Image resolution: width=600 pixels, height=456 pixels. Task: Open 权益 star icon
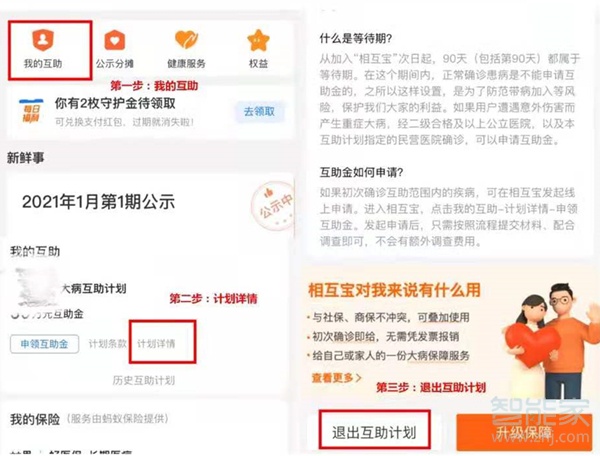[x=258, y=40]
